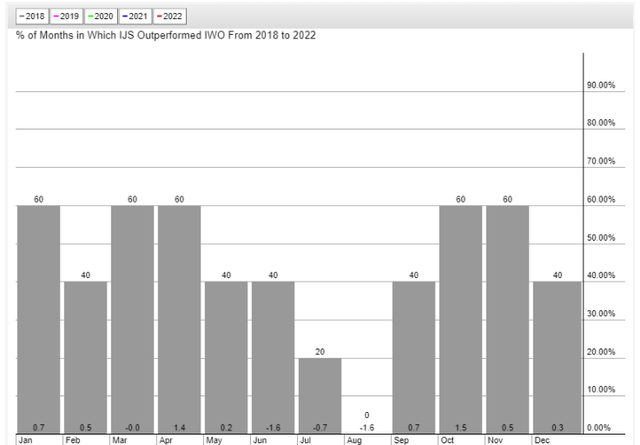Click the 40.00% y-axis label
Screen dimensions: 640x445
point(601,275)
